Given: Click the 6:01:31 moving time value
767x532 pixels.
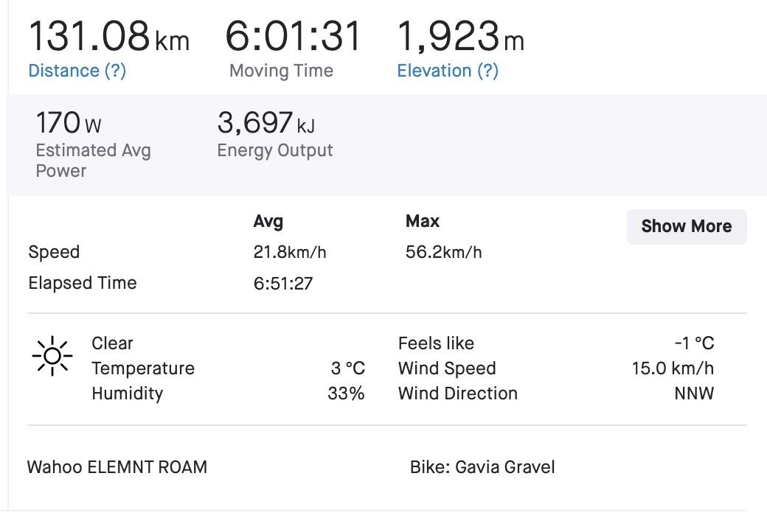Looking at the screenshot, I should coord(293,36).
